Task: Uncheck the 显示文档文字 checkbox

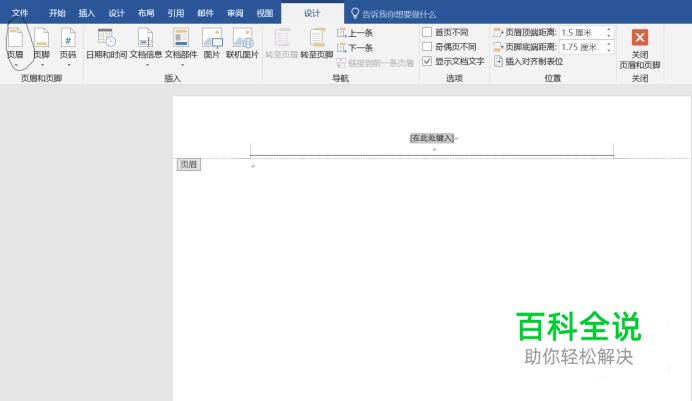Action: (x=427, y=61)
